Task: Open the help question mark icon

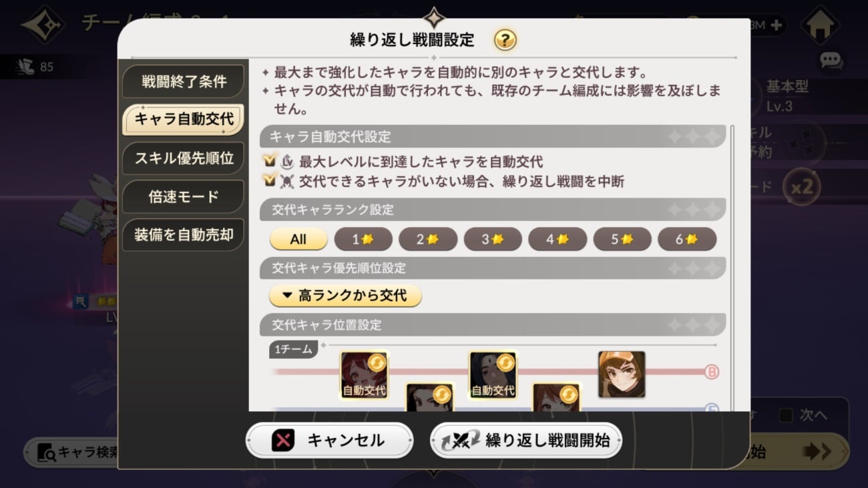Action: 505,40
